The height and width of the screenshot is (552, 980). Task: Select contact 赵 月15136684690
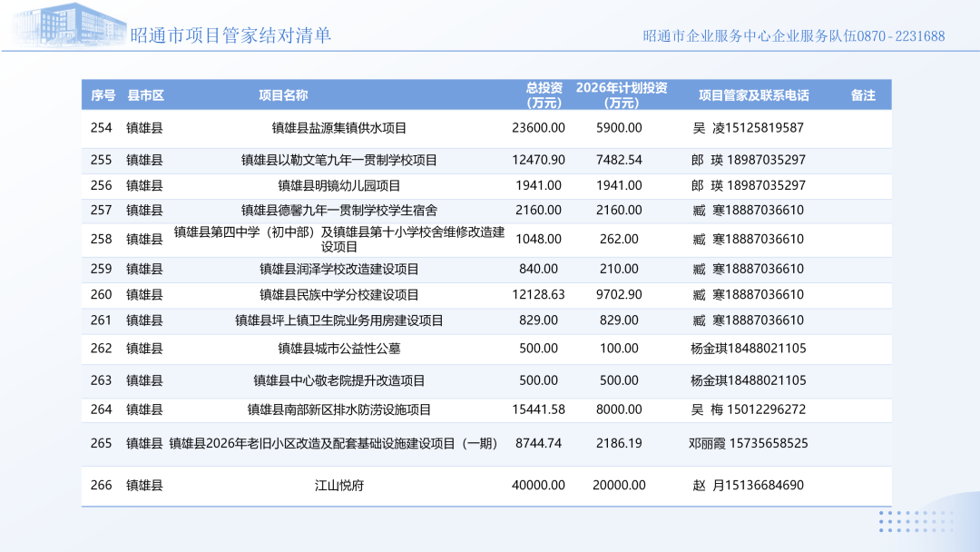click(748, 485)
